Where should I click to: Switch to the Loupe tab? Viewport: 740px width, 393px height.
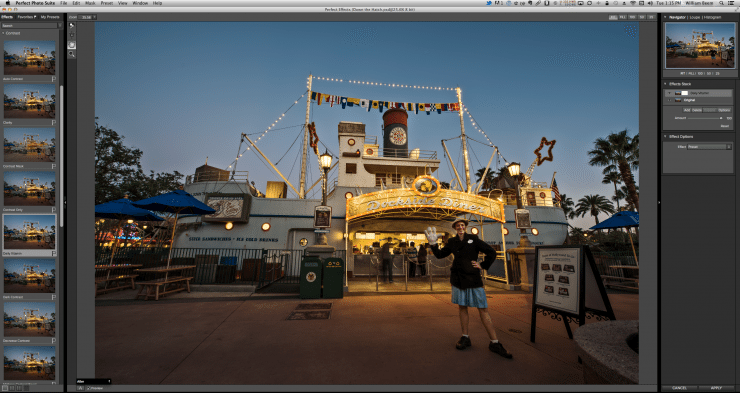(695, 17)
